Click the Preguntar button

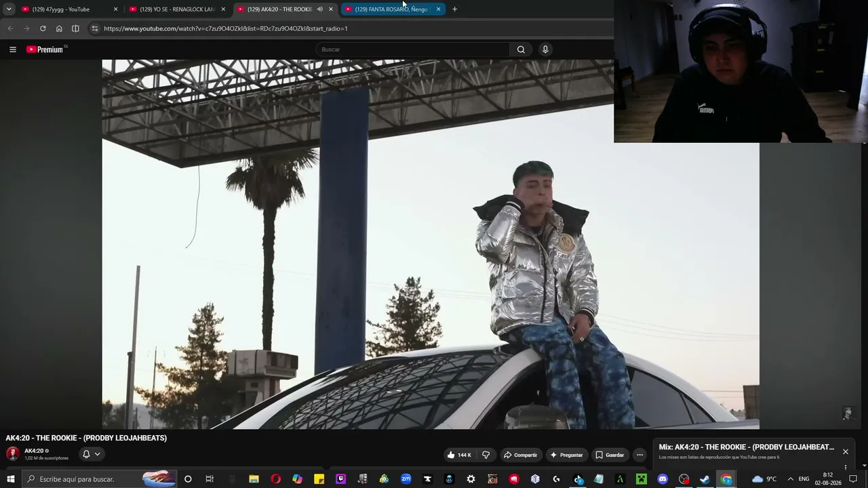pyautogui.click(x=566, y=455)
